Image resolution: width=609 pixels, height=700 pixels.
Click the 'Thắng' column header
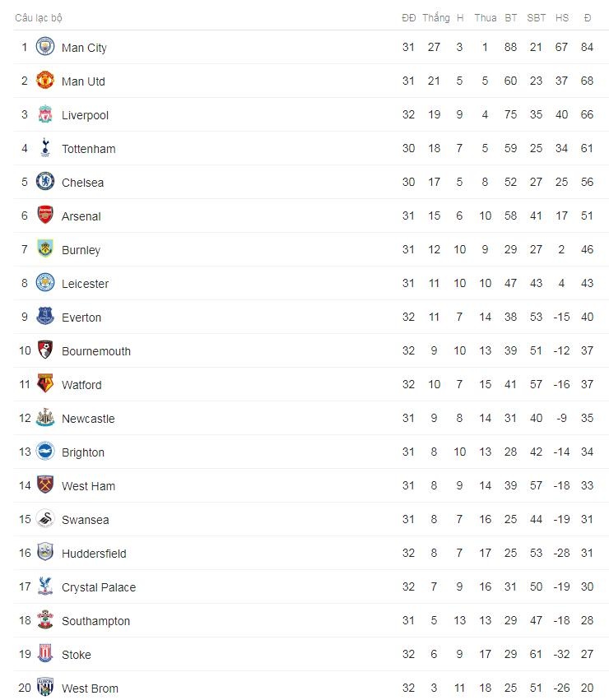(x=435, y=18)
